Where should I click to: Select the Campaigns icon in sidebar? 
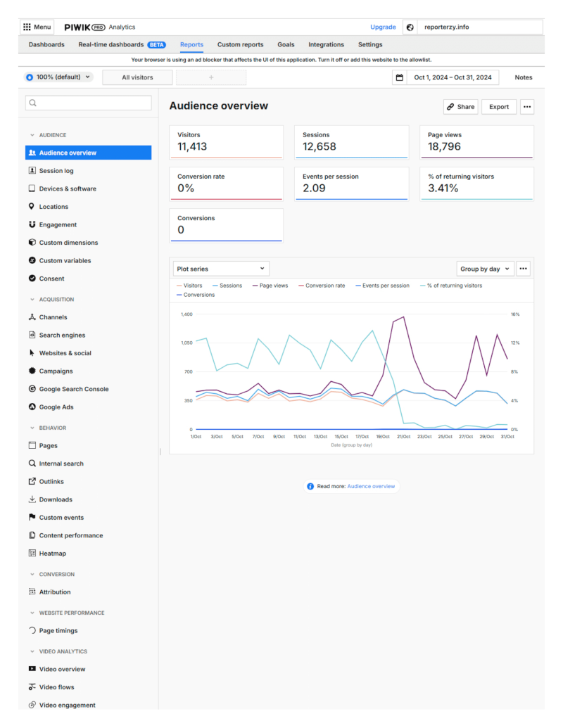tap(32, 371)
